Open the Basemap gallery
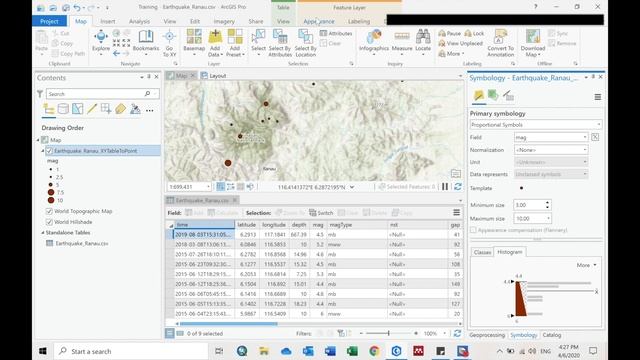This screenshot has width=640, height=360. point(194,42)
